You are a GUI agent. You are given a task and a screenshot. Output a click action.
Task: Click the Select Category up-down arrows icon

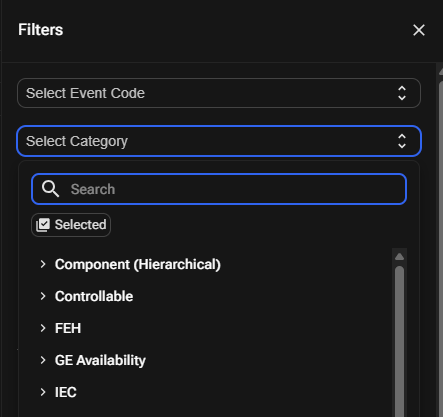click(402, 141)
